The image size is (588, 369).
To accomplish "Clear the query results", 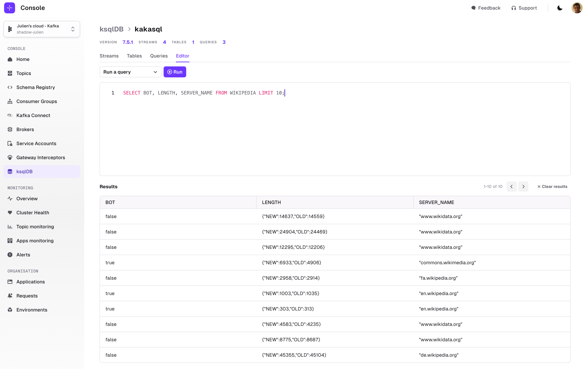I will [552, 186].
